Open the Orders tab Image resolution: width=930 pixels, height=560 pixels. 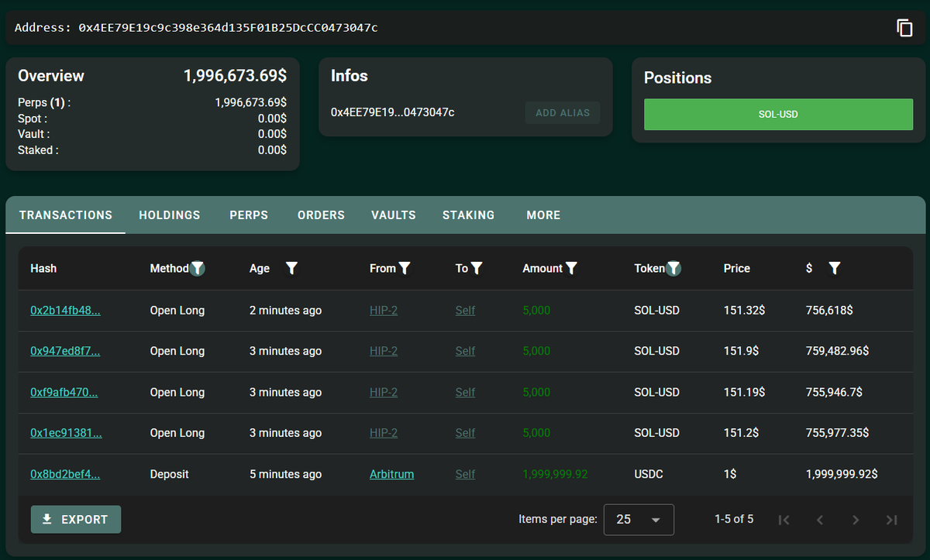coord(321,215)
